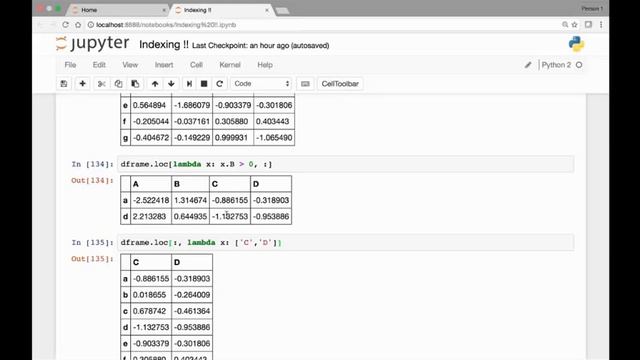Switch to the Home browser tab

[x=118, y=10]
